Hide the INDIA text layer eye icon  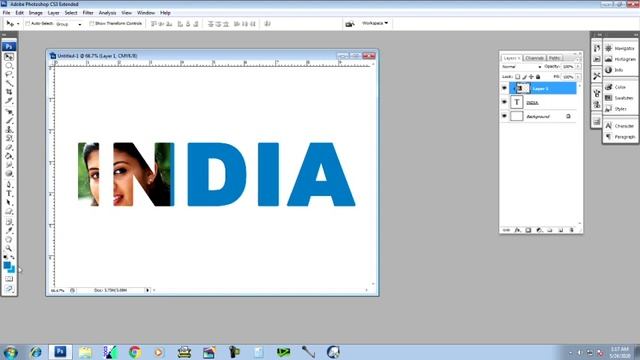coord(504,102)
